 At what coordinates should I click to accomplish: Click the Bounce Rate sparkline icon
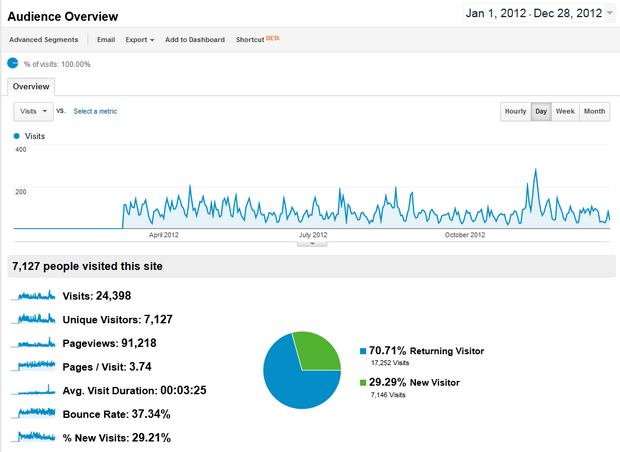click(36, 413)
